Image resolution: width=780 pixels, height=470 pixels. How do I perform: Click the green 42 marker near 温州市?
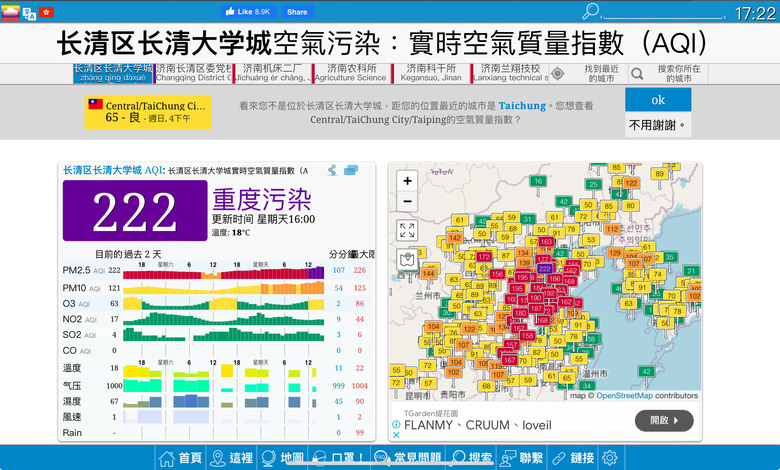click(x=646, y=371)
